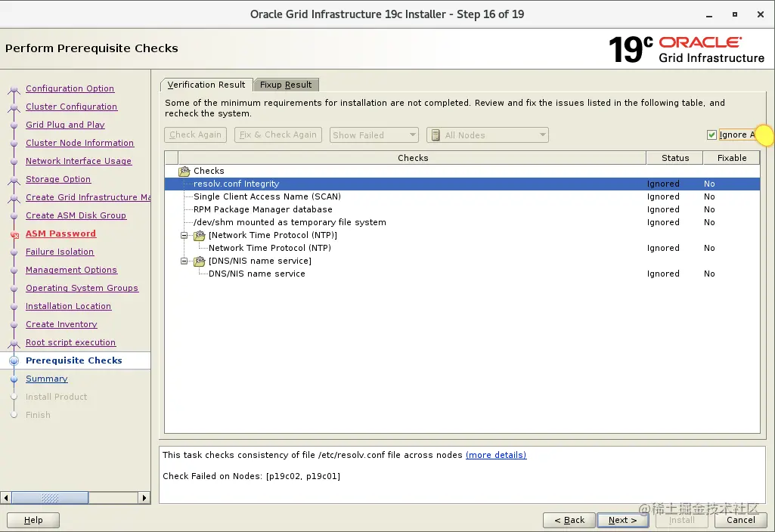Click the Checks root folder icon
This screenshot has width=775, height=532.
click(184, 171)
